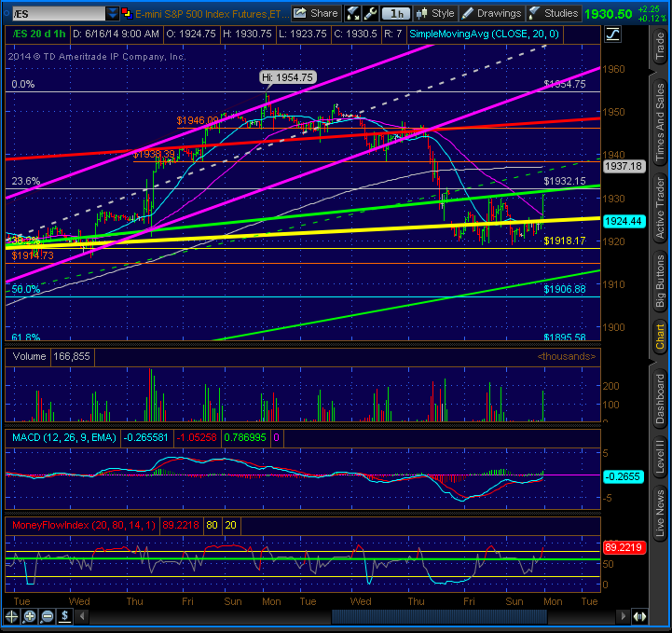Click the colored symbol link squares icon

click(127, 14)
